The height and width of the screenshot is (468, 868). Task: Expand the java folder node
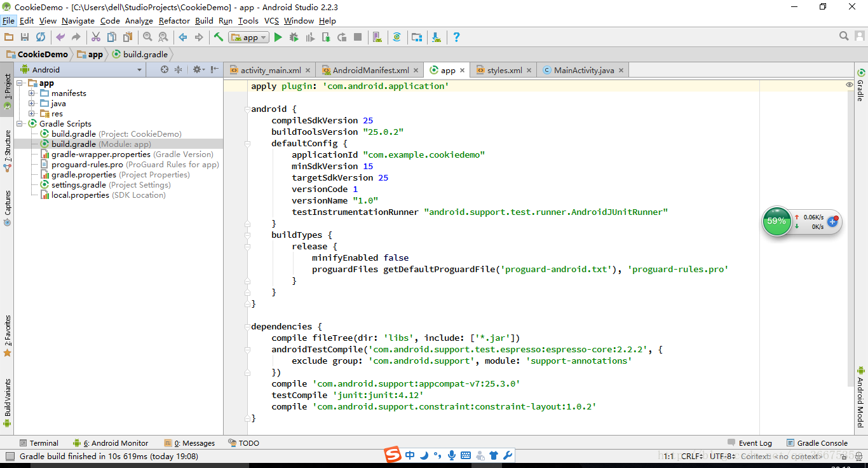(x=31, y=104)
